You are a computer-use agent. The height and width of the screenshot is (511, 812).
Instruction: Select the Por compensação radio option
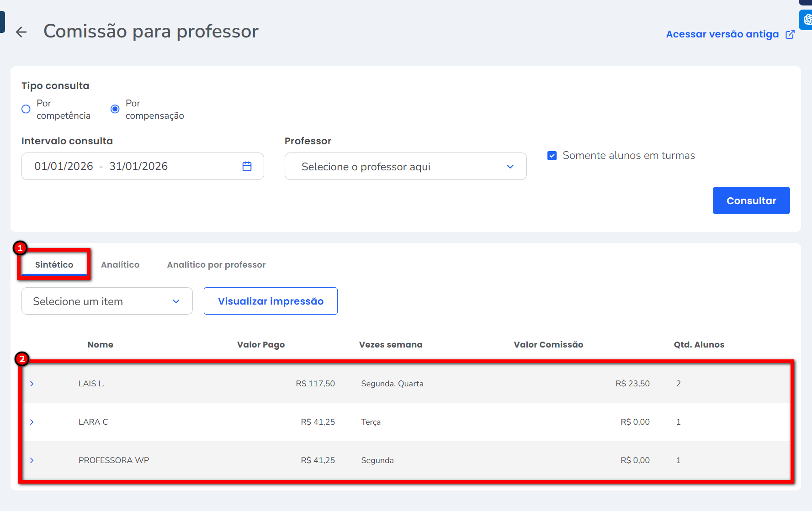[115, 109]
